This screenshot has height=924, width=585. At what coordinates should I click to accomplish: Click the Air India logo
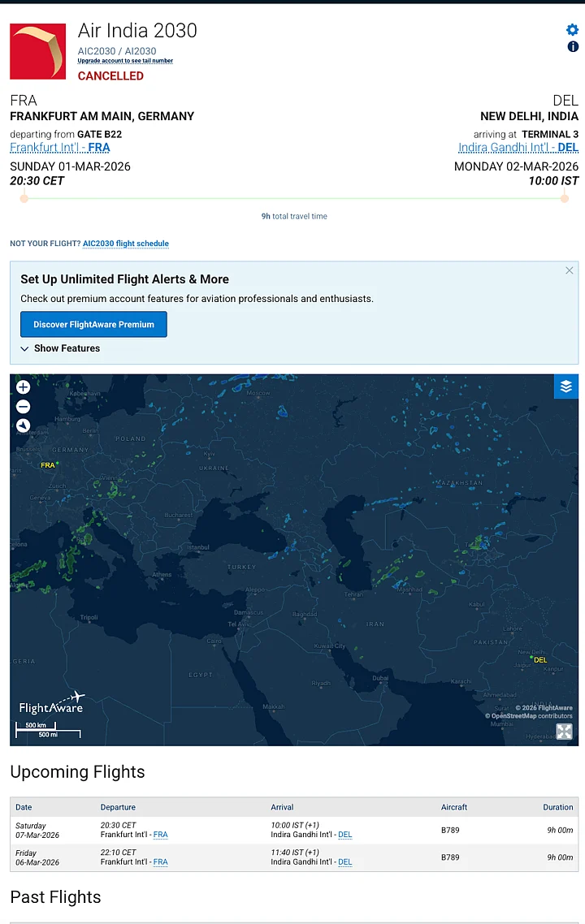(38, 51)
